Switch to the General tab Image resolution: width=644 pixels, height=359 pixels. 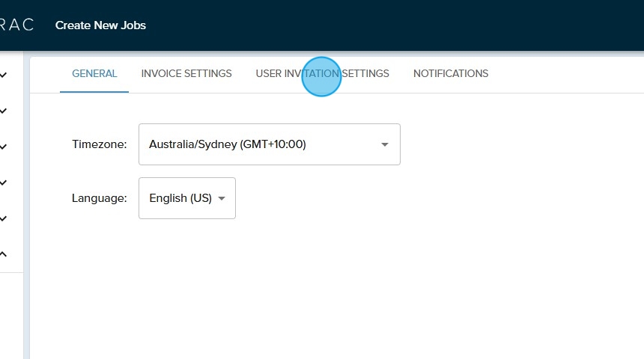(x=94, y=73)
